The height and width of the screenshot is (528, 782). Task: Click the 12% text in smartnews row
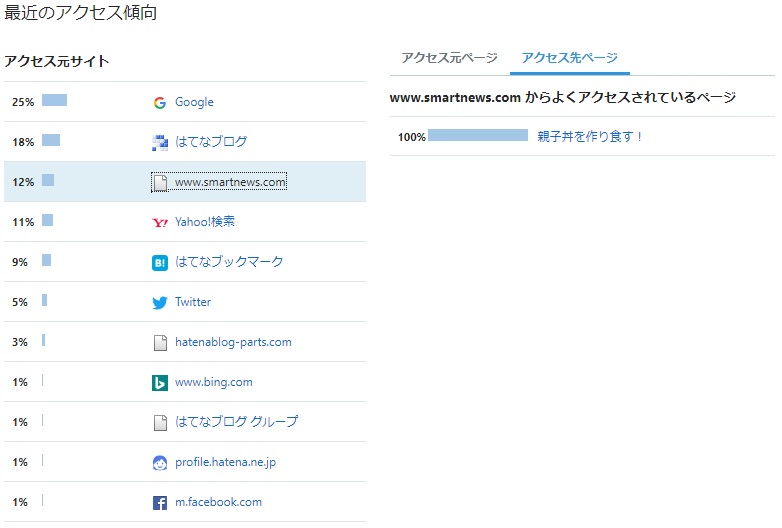coord(23,182)
